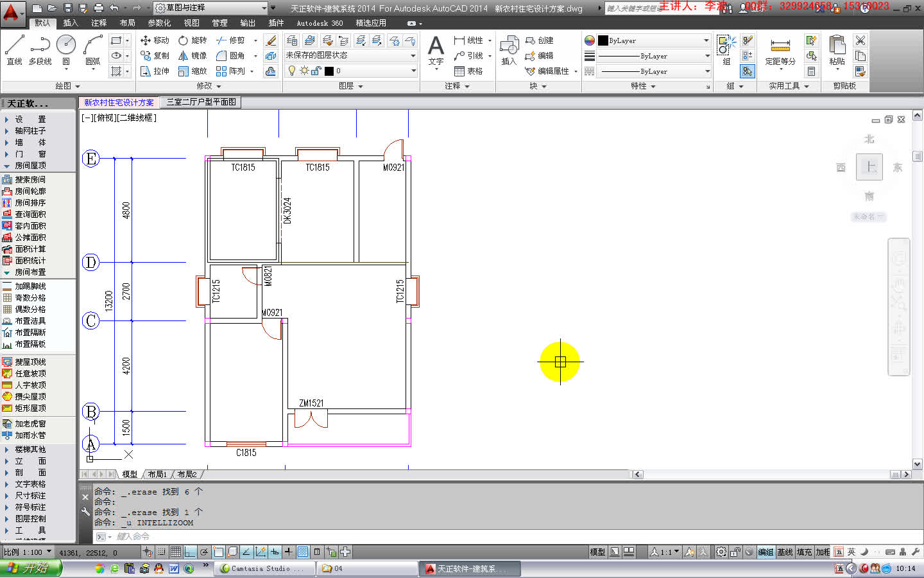
Task: Click the ViewCube 上 top face
Action: pos(869,167)
